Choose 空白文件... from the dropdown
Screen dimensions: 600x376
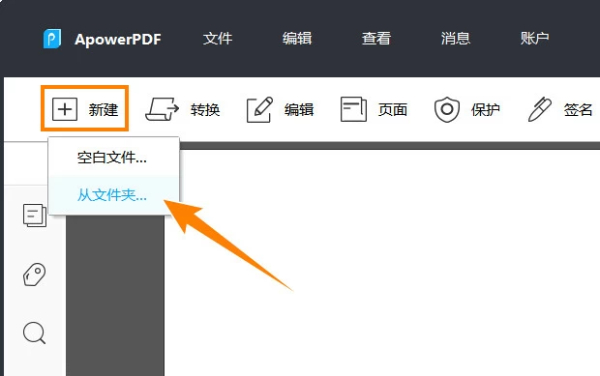(114, 157)
